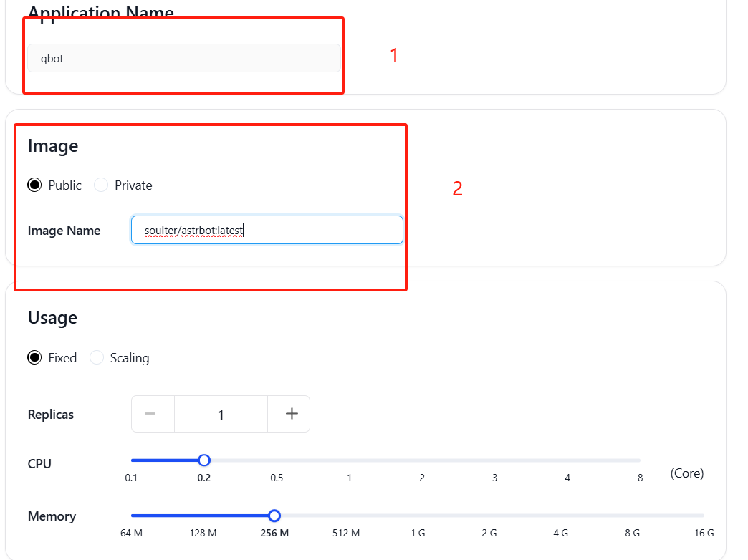Set Memory slider to 512 M

(346, 516)
